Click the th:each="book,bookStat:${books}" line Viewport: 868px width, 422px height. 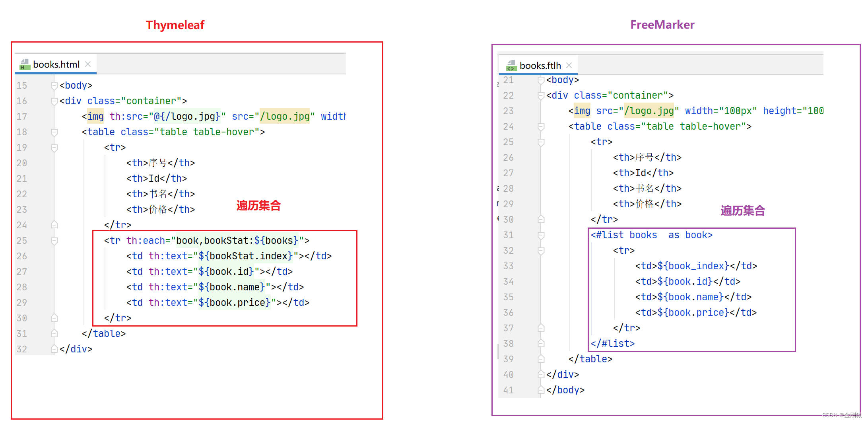tap(207, 241)
